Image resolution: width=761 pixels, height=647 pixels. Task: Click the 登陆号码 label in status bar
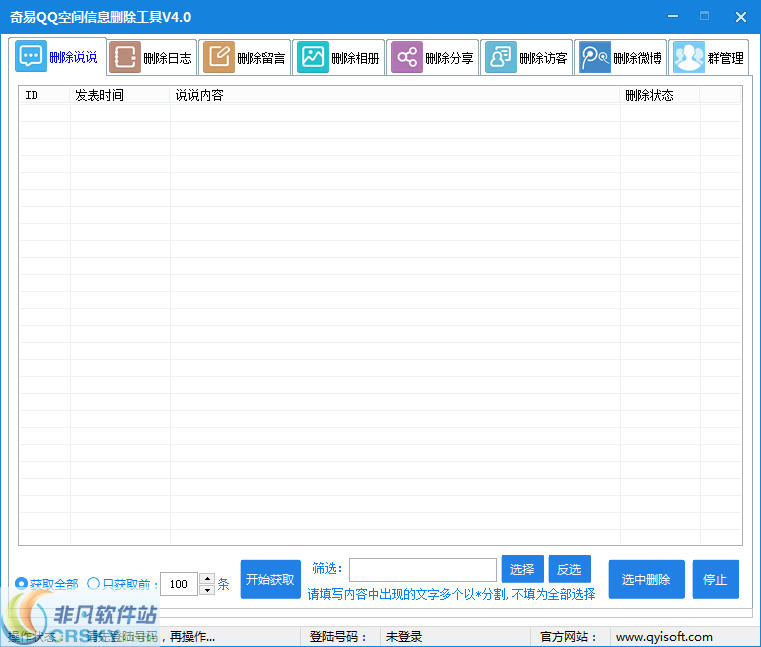click(338, 636)
